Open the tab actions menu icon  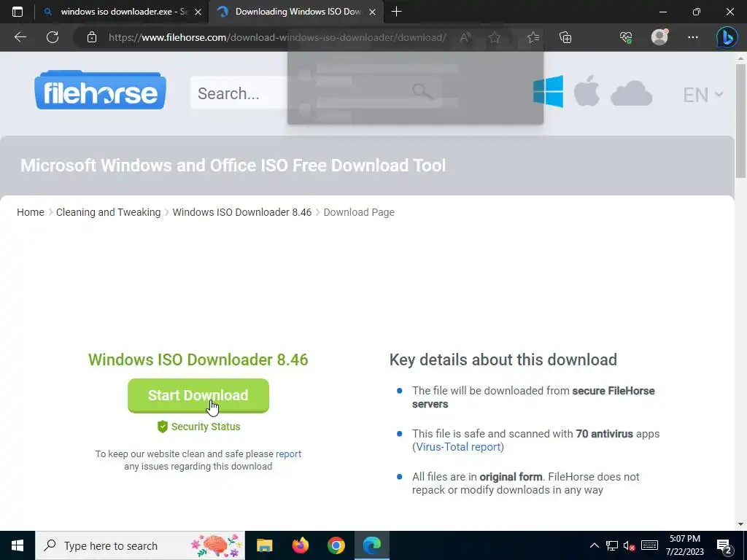tap(18, 12)
